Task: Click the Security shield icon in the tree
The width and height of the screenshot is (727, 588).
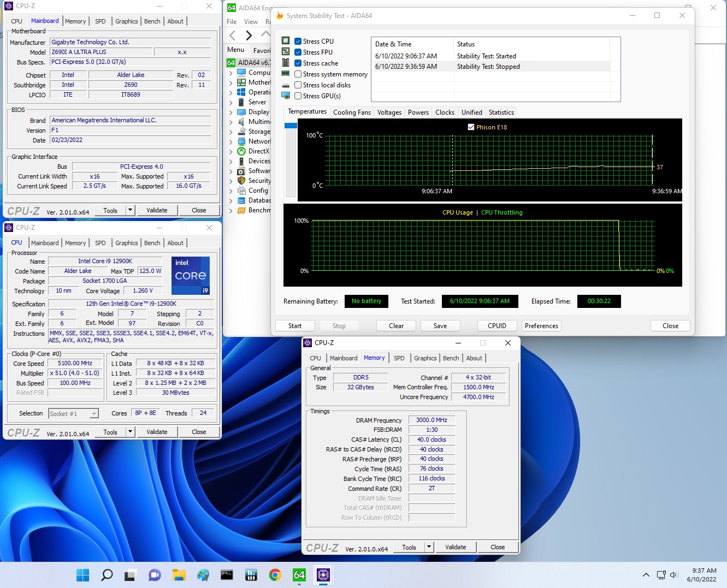Action: pyautogui.click(x=241, y=181)
